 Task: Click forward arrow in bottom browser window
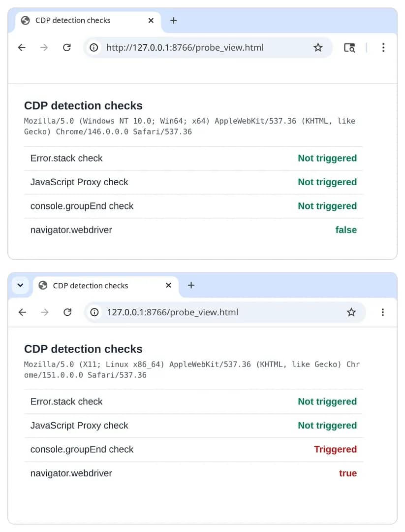click(45, 312)
